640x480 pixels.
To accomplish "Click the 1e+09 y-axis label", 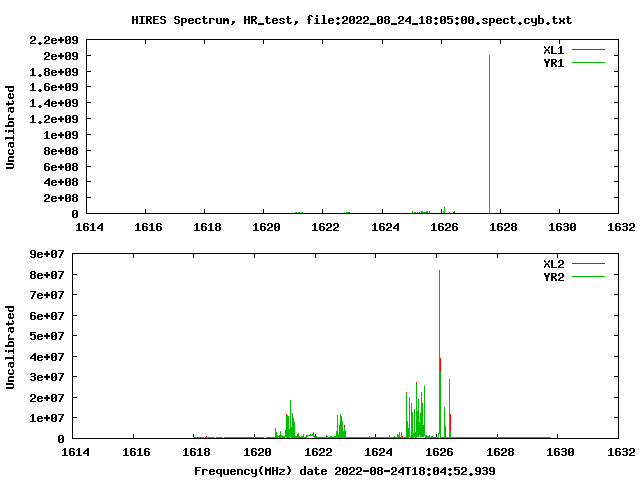I will 60,135.
